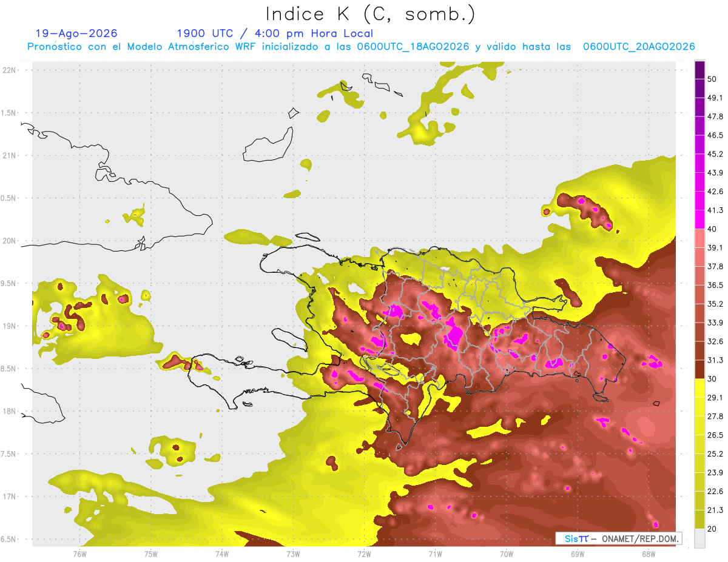The height and width of the screenshot is (562, 728).
Task: Click the colorbar value 29.1
Action: 715,398
